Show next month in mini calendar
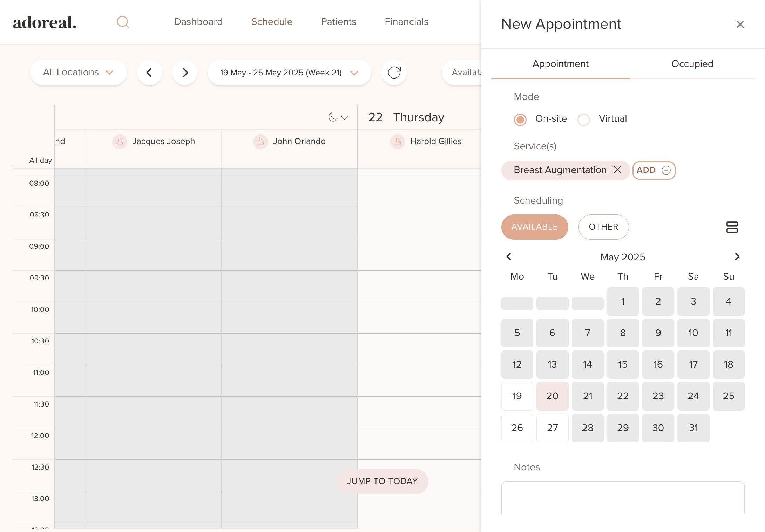 click(737, 257)
